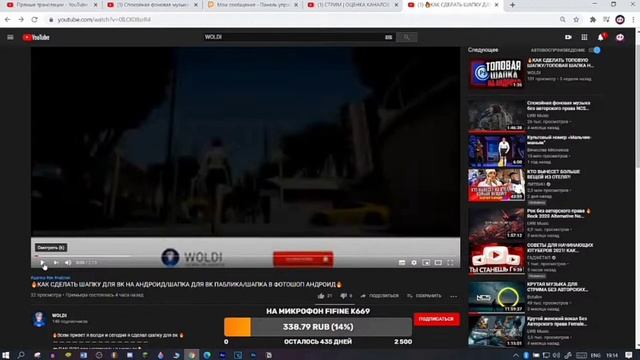
Task: Open 'КРУТАЯ МУЗЫКА ДЛЯ СТРИМА' video thumbnail
Action: (496, 297)
